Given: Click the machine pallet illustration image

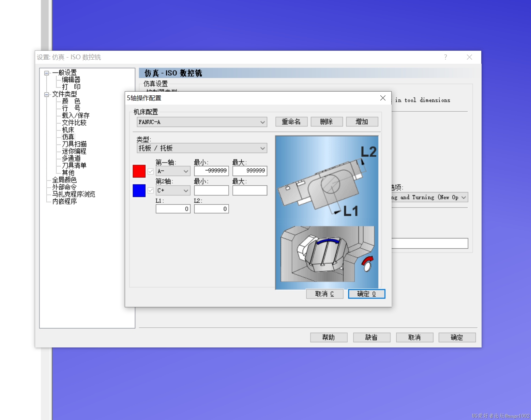Looking at the screenshot, I should point(327,213).
